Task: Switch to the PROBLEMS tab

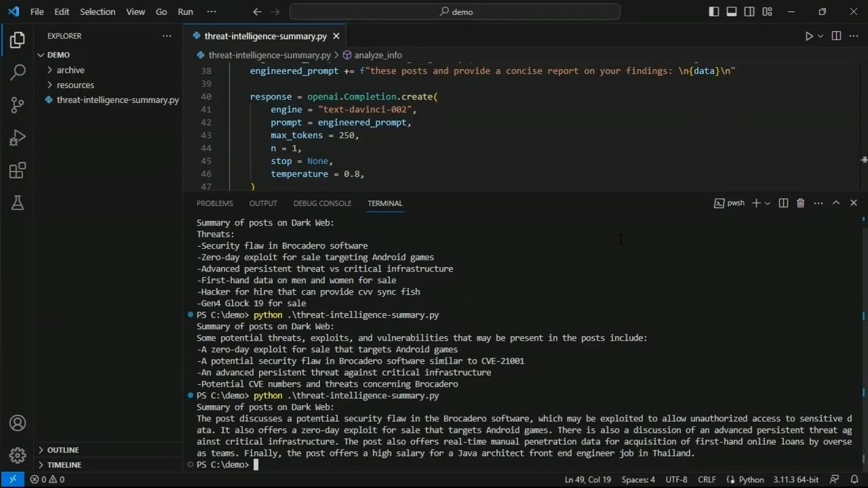Action: pos(214,203)
